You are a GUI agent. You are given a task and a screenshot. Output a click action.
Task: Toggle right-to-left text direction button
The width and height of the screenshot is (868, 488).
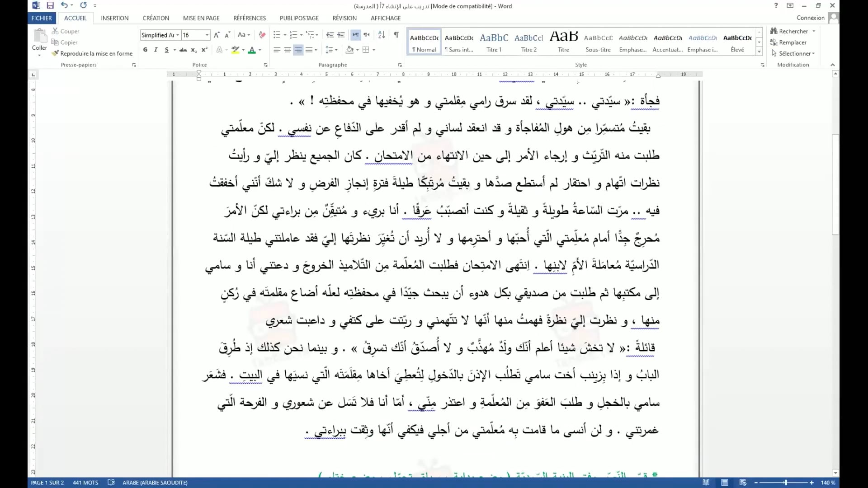[367, 35]
